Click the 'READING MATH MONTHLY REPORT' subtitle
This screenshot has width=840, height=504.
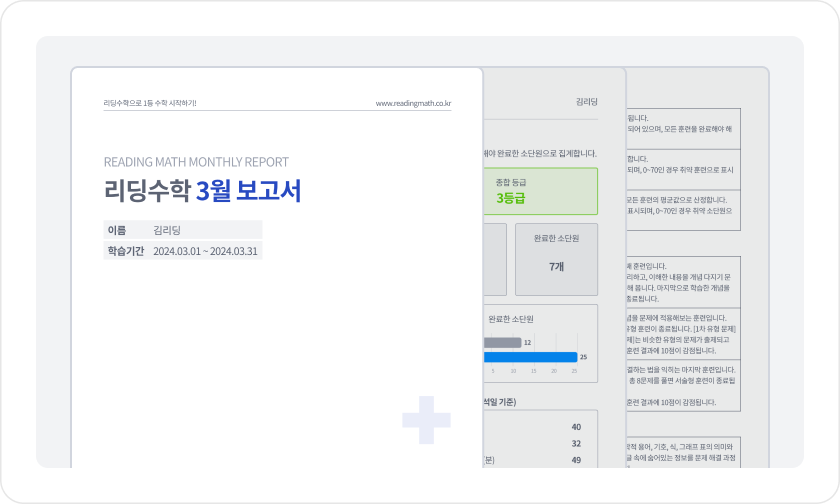click(196, 162)
